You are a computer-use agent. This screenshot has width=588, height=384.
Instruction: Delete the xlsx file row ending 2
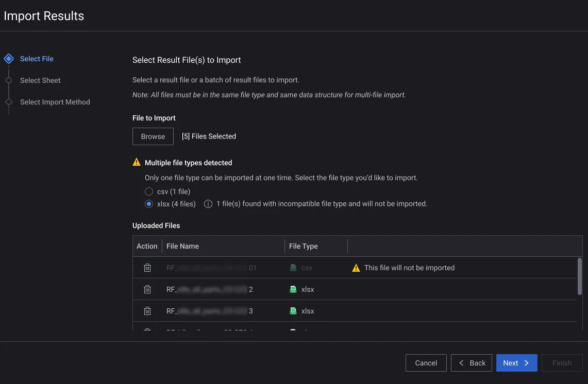pos(147,289)
